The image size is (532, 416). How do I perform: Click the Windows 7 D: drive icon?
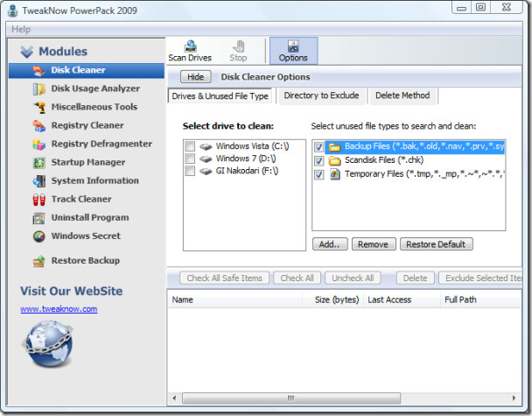point(206,159)
